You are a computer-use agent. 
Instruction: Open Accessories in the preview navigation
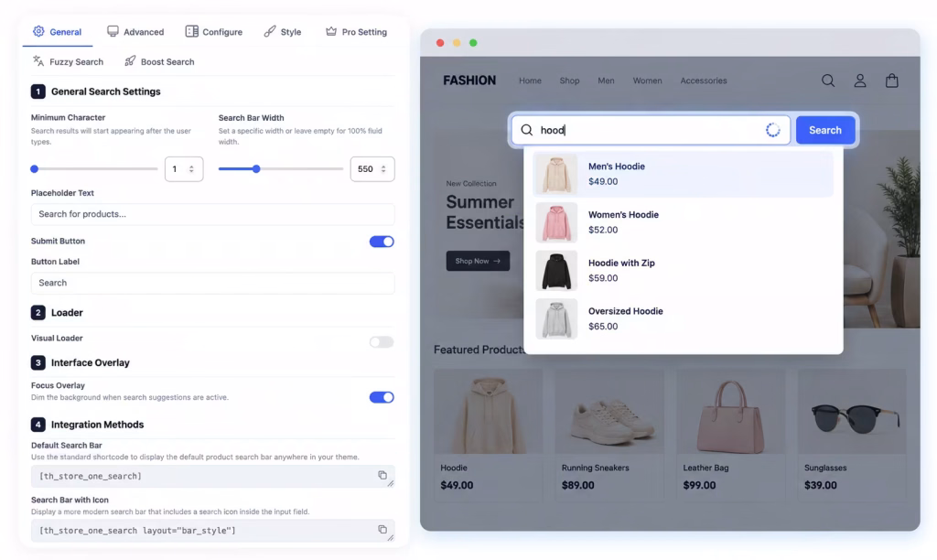(x=704, y=81)
